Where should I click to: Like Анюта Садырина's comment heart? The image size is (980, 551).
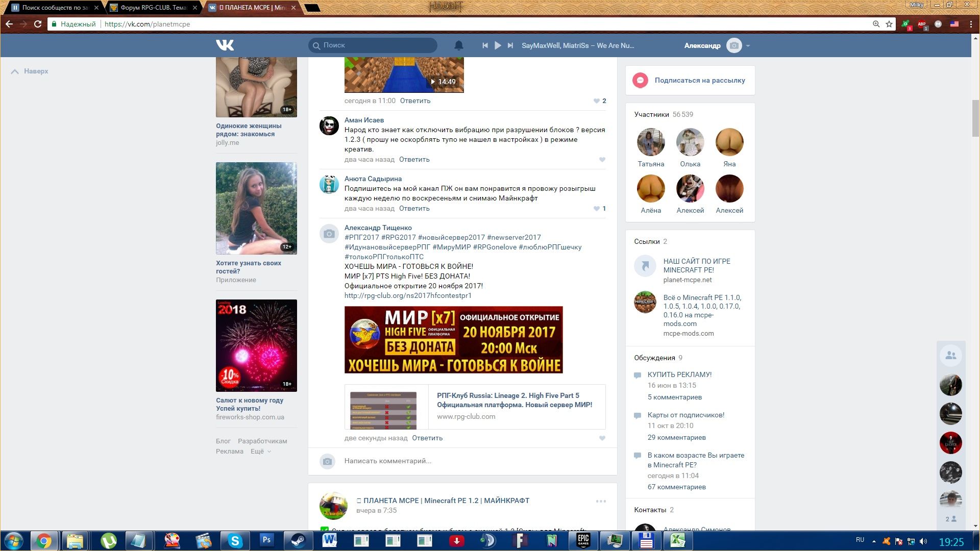(596, 209)
